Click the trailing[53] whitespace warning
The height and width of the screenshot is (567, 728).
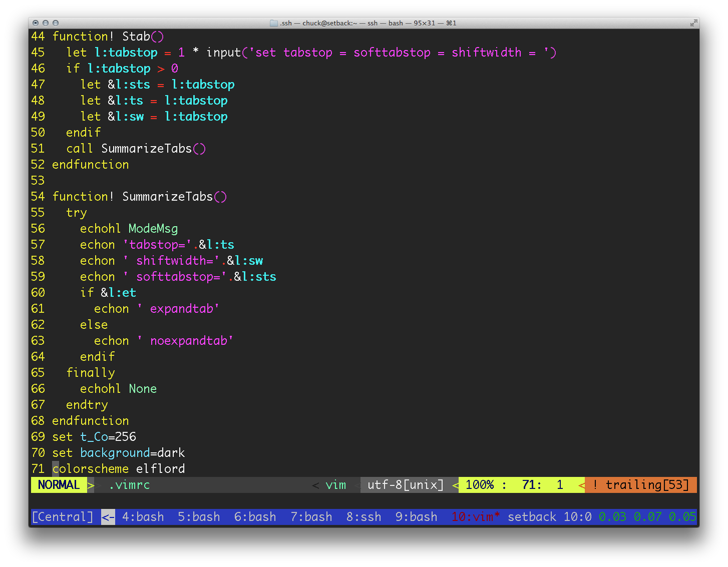point(641,485)
